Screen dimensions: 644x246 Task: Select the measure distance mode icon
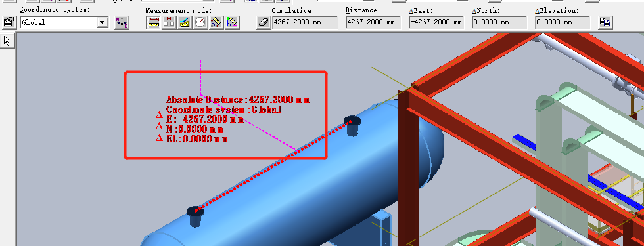pyautogui.click(x=153, y=22)
